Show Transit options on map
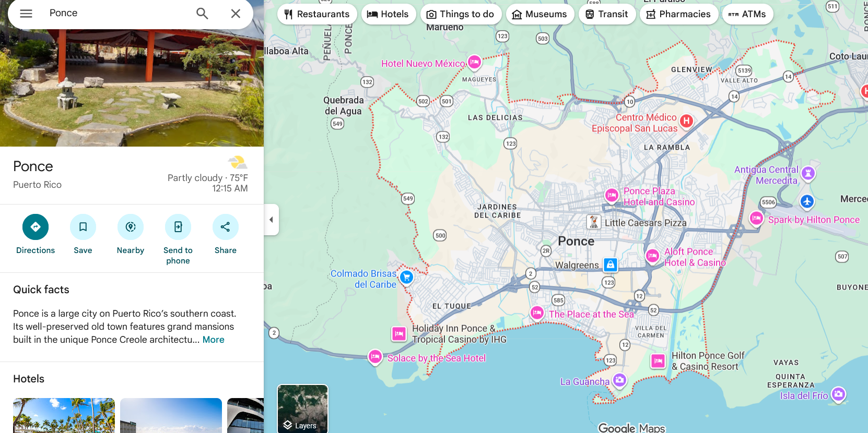868x433 pixels. coord(607,14)
